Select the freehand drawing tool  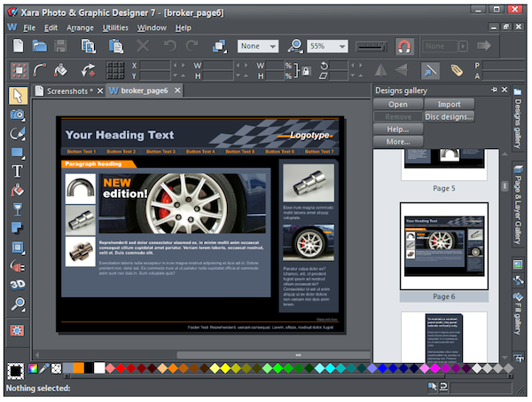(x=18, y=133)
